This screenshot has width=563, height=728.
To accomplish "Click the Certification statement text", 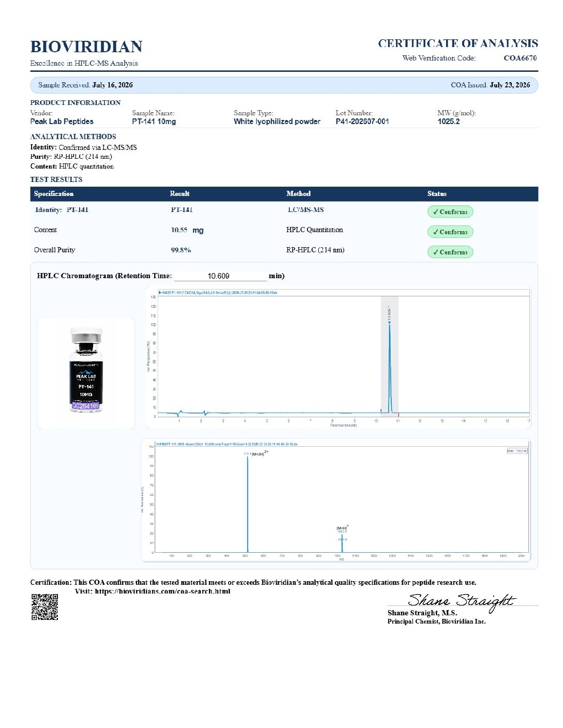I will [253, 582].
